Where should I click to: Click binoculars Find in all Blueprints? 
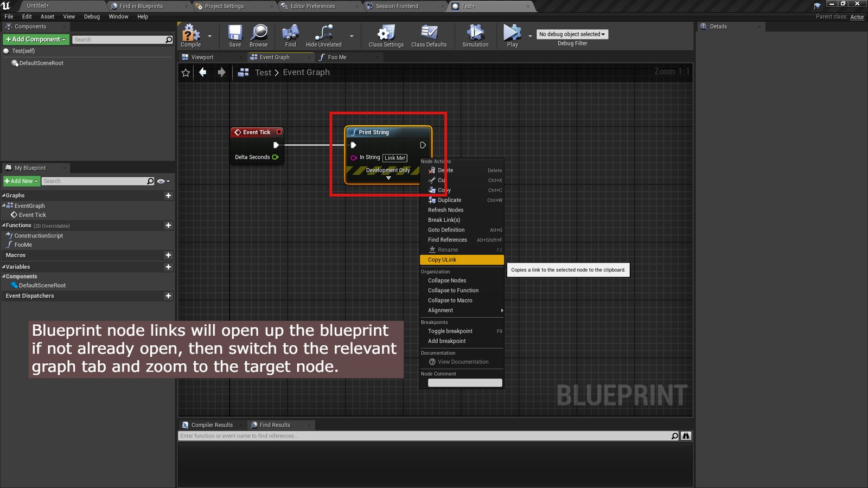pos(686,436)
